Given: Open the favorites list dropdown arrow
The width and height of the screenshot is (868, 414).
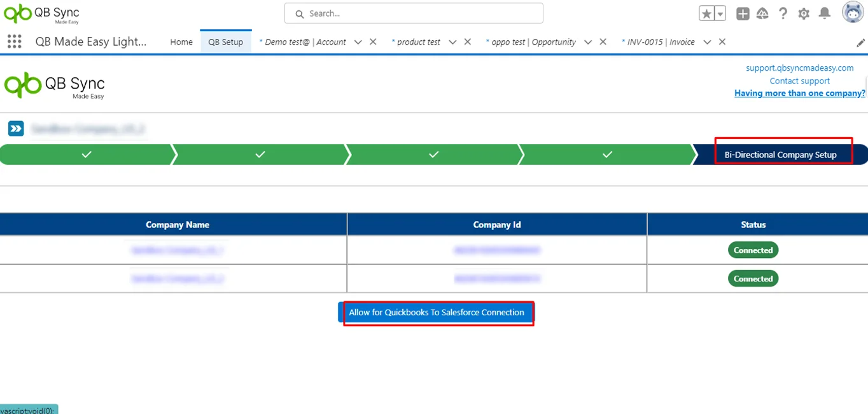Looking at the screenshot, I should pos(720,13).
